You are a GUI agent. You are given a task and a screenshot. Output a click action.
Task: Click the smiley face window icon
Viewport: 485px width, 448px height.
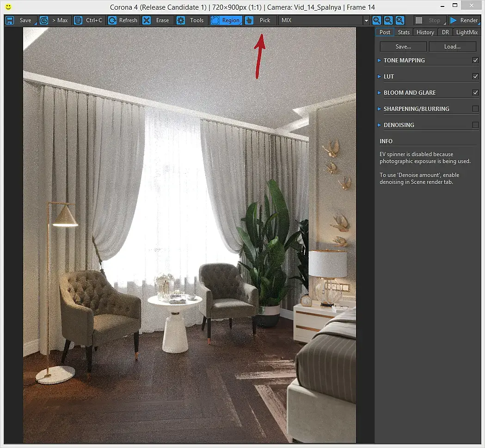(x=8, y=6)
